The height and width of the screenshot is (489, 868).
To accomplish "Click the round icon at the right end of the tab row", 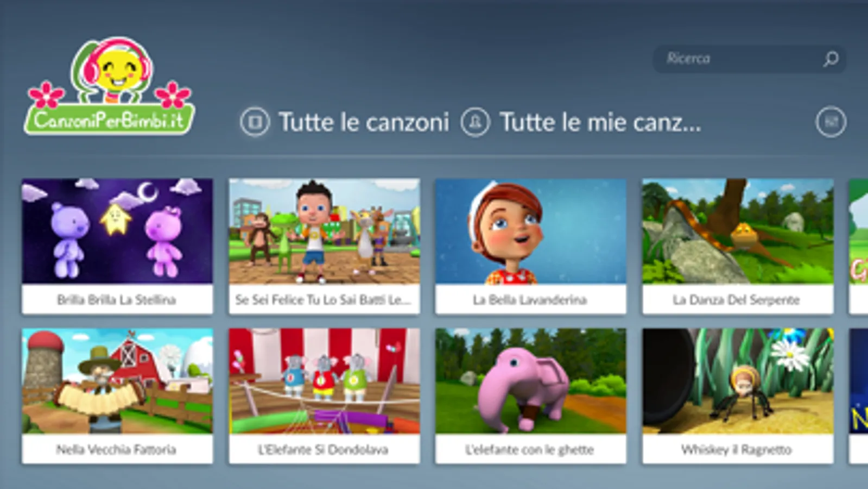I will click(831, 122).
